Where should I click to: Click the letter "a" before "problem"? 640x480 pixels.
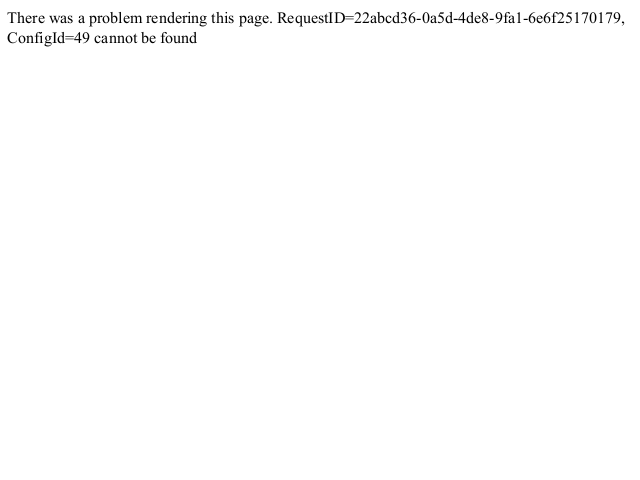pos(81,20)
